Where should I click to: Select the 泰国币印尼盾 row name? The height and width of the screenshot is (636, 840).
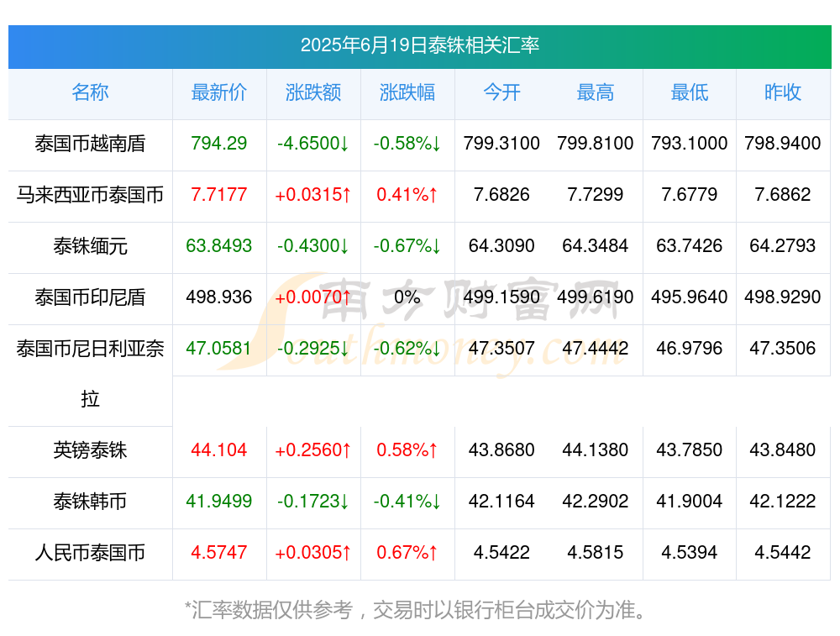coord(90,297)
